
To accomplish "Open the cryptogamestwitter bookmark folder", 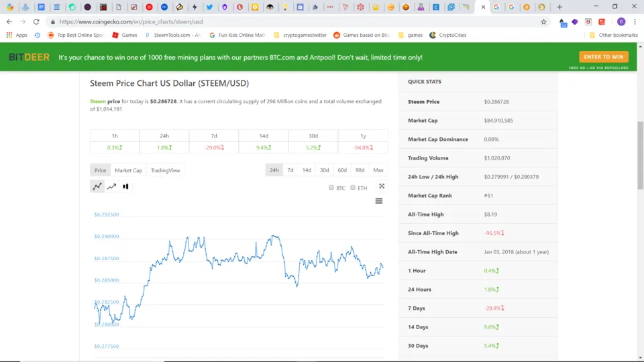I will [300, 36].
